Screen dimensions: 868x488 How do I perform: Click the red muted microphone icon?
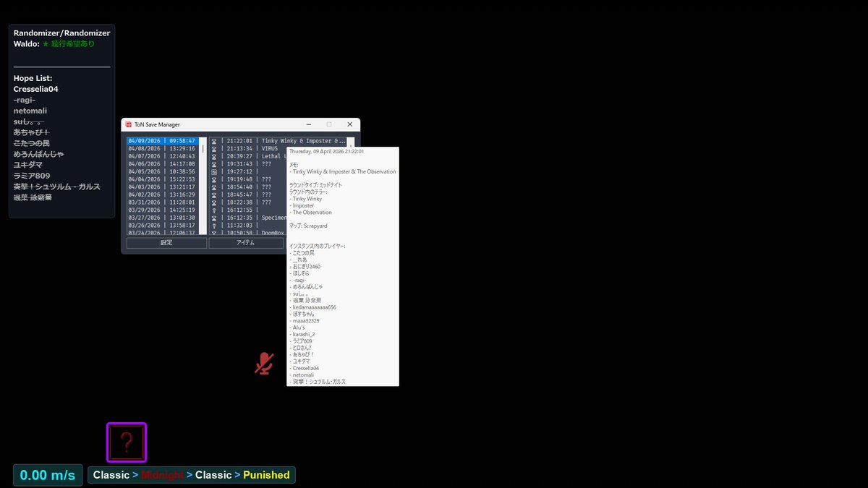click(264, 364)
